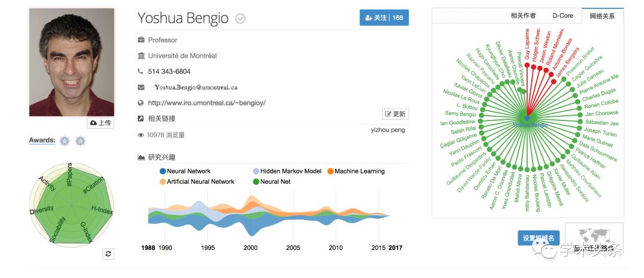Click the second award badge icon

click(x=80, y=141)
